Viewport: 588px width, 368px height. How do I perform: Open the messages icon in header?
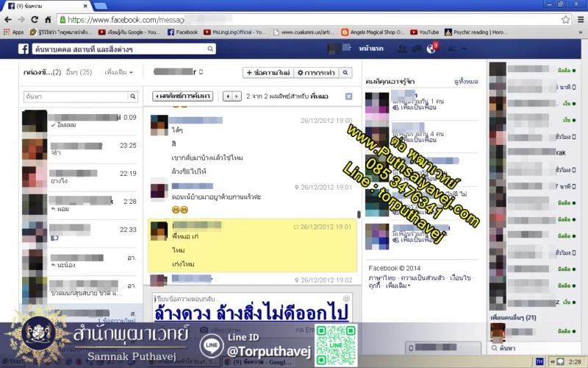(x=417, y=49)
